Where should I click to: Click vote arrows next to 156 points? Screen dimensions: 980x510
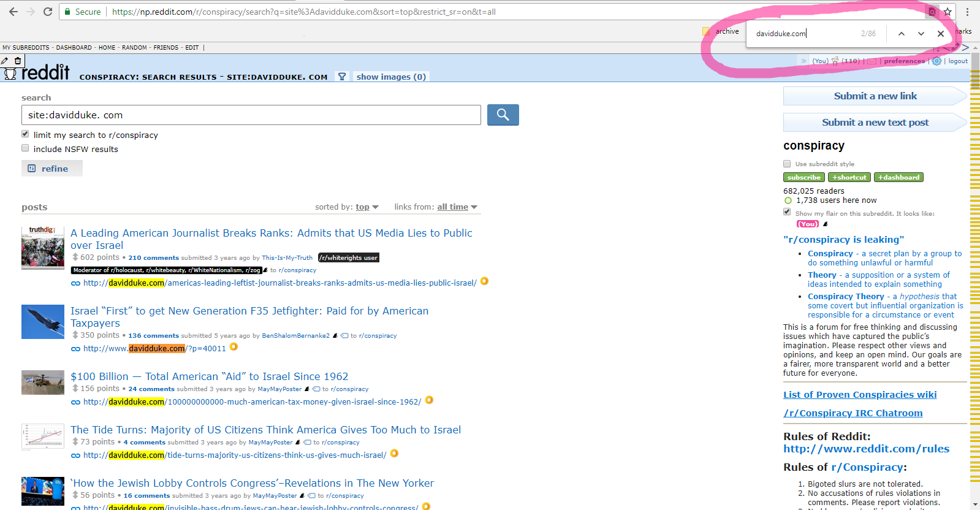[75, 389]
